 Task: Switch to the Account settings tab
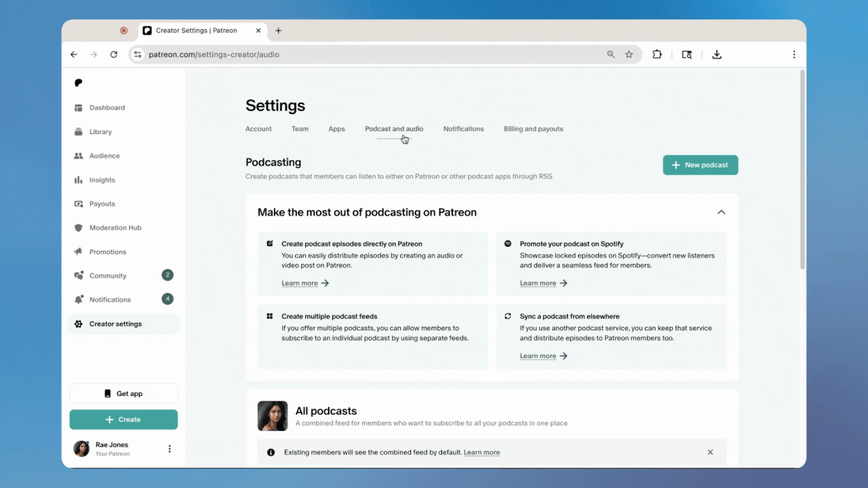point(258,129)
